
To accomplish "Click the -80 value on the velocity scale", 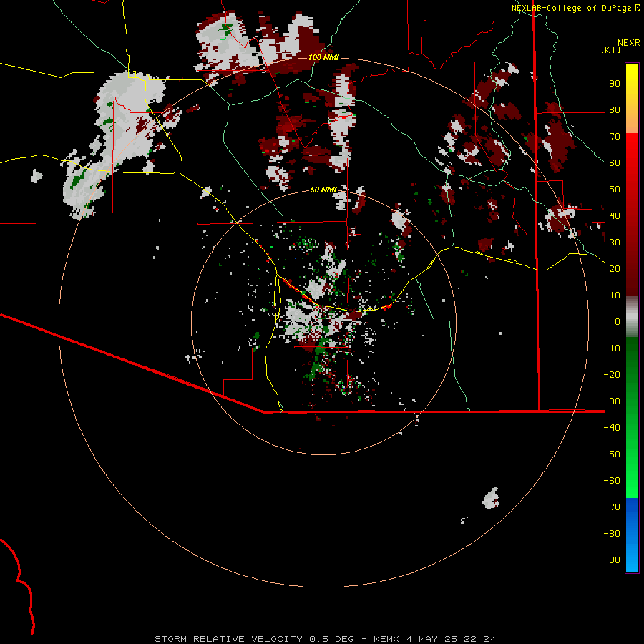I will pos(612,534).
